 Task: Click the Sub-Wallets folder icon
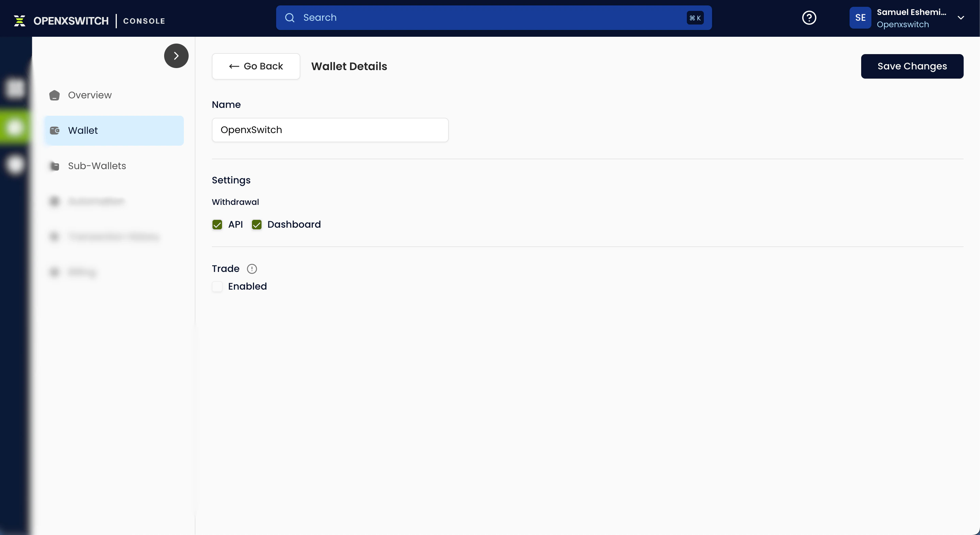pos(55,166)
